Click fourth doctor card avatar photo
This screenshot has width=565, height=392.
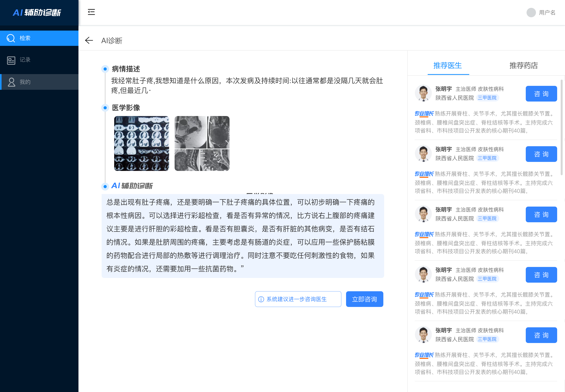click(423, 274)
